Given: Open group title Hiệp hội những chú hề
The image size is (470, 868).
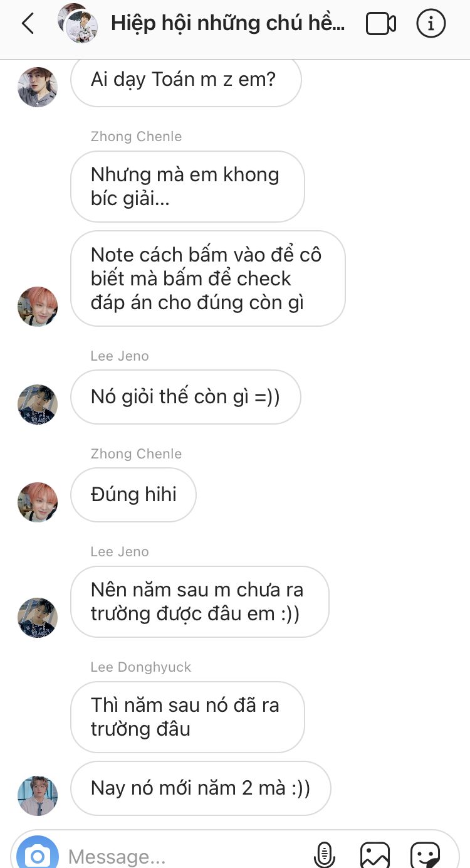Looking at the screenshot, I should (x=228, y=24).
